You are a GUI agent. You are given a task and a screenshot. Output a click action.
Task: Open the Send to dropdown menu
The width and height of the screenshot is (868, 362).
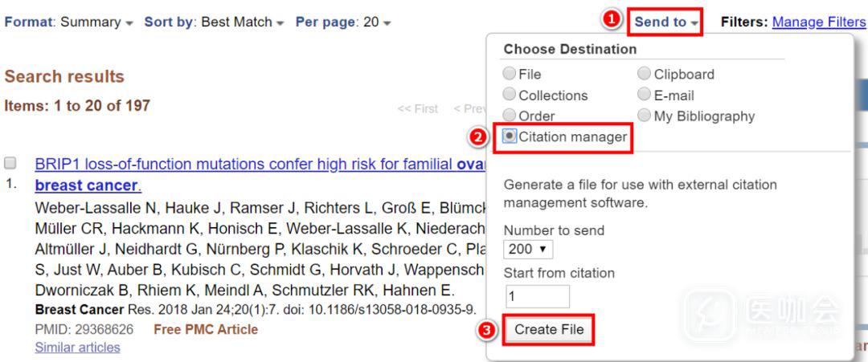[666, 22]
